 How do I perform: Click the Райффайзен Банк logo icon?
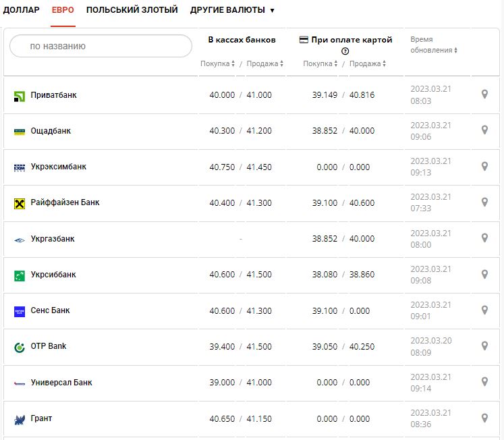point(20,203)
